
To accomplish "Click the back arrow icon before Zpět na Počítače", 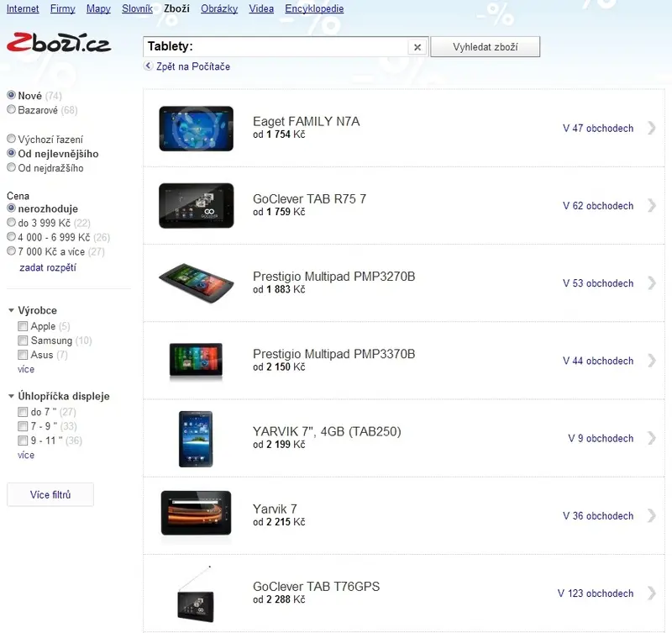I will click(149, 66).
